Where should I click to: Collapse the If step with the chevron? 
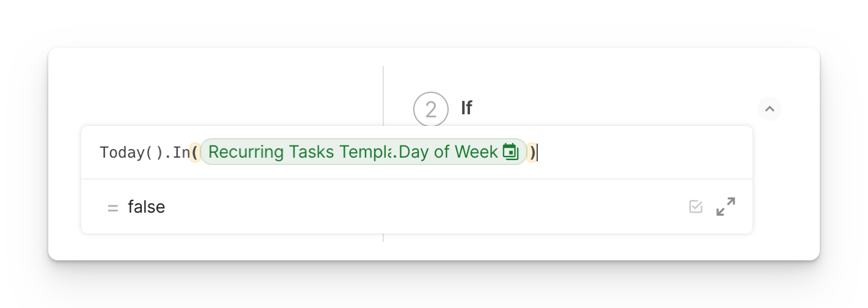[x=770, y=109]
